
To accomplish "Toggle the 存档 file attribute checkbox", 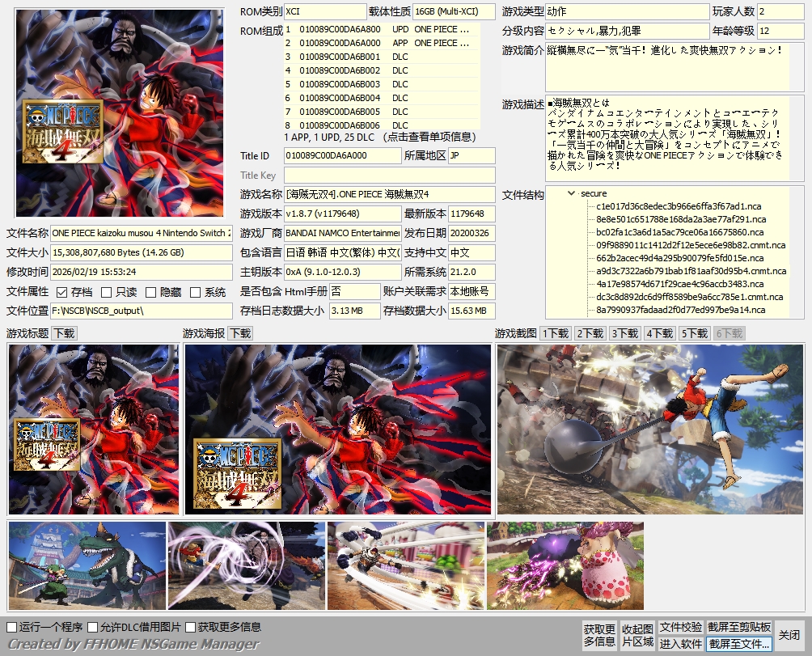I will (62, 293).
